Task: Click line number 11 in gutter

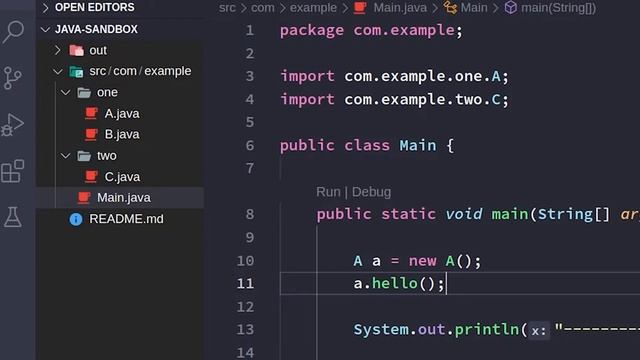Action: pyautogui.click(x=245, y=284)
